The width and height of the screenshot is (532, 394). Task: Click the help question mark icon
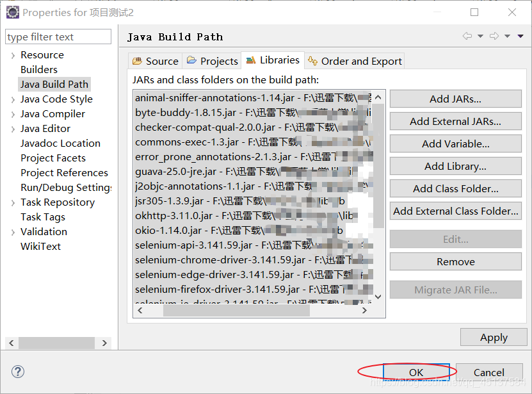pyautogui.click(x=18, y=372)
